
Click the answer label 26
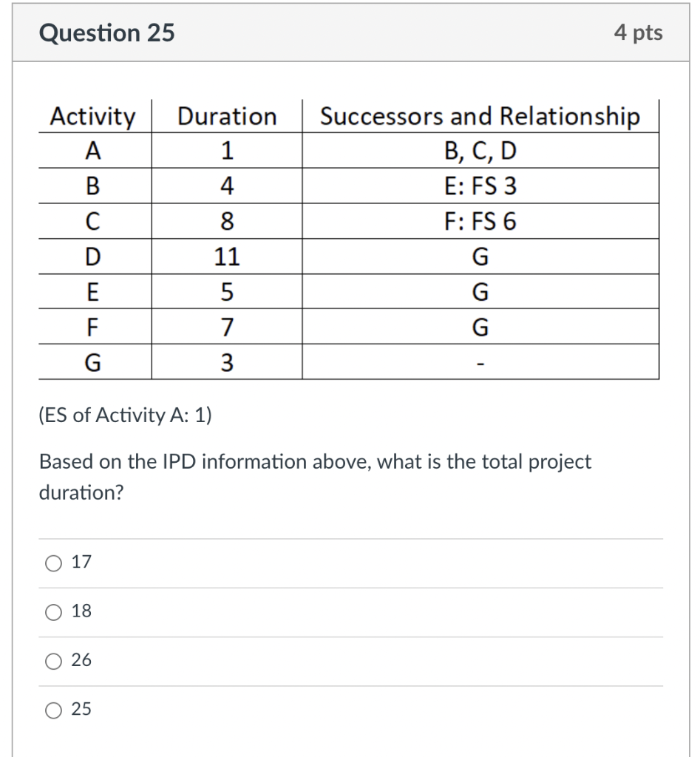click(x=81, y=661)
